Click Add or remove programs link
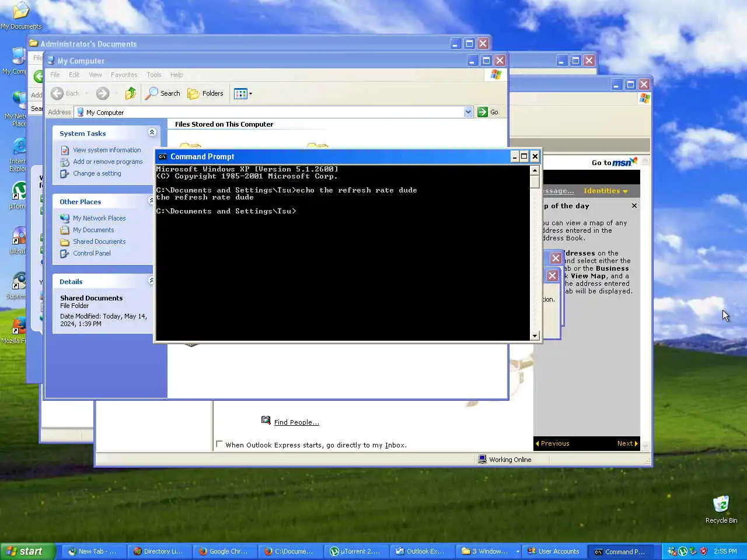The width and height of the screenshot is (747, 560). pyautogui.click(x=107, y=162)
